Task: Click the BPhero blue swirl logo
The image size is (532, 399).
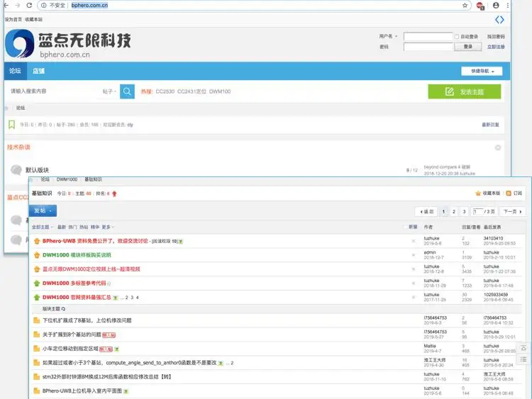Action: click(20, 44)
